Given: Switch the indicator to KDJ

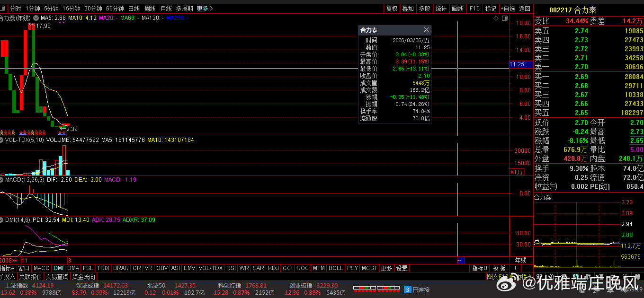Looking at the screenshot, I should point(273,268).
